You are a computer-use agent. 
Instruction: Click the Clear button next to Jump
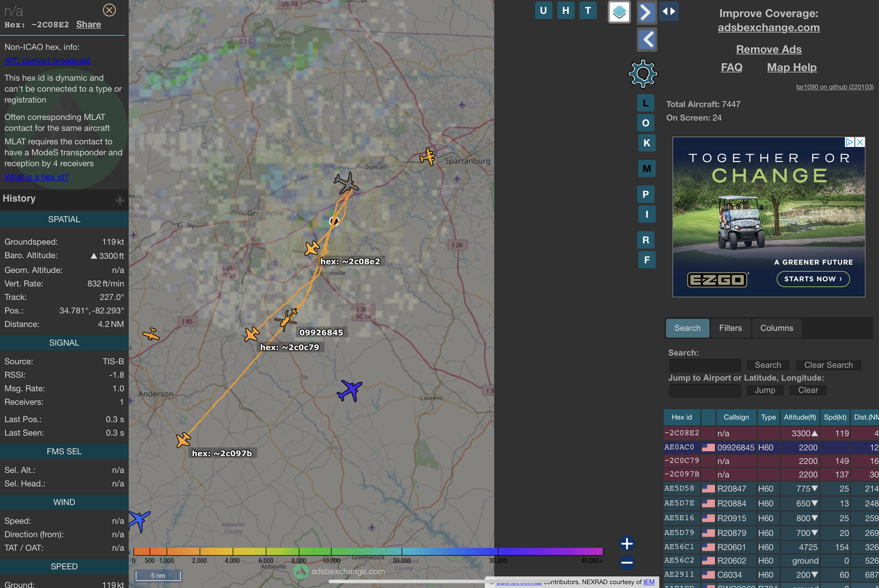point(808,390)
